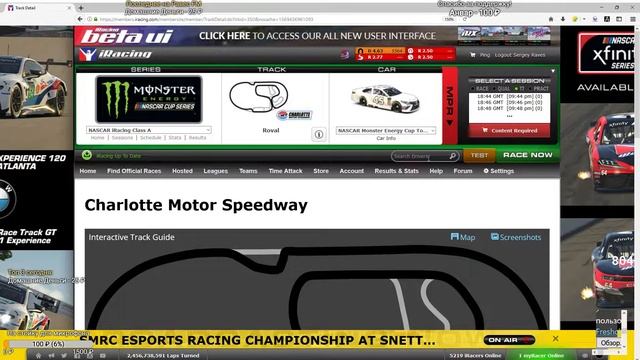Select the PRACT session radio button
Viewport: 640px width, 360px height.
pos(531,89)
